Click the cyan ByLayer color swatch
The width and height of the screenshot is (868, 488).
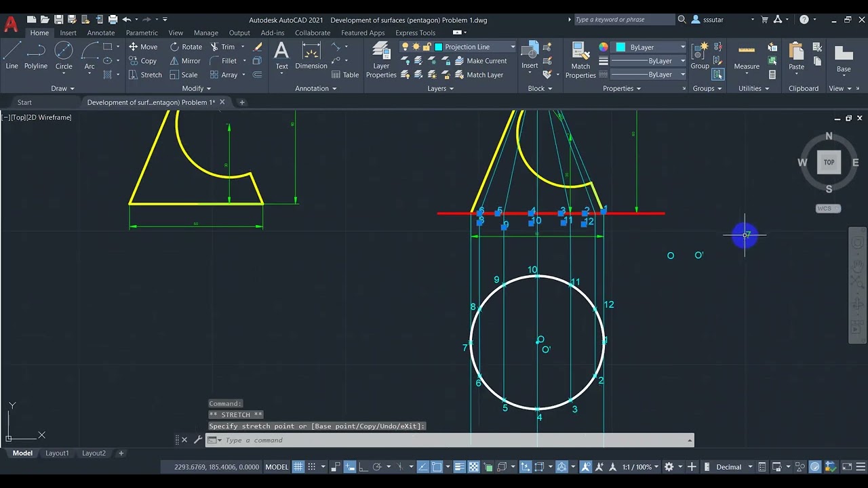coord(620,47)
